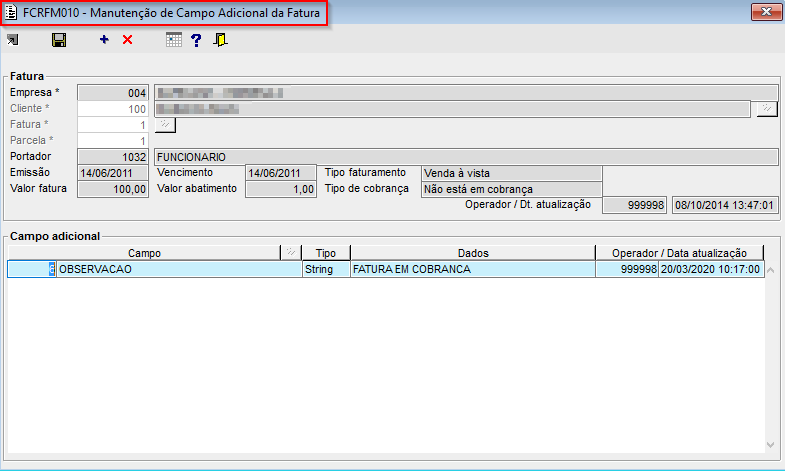Viewport: 785px width, 471px height.
Task: Delete record with red X icon
Action: 128,40
